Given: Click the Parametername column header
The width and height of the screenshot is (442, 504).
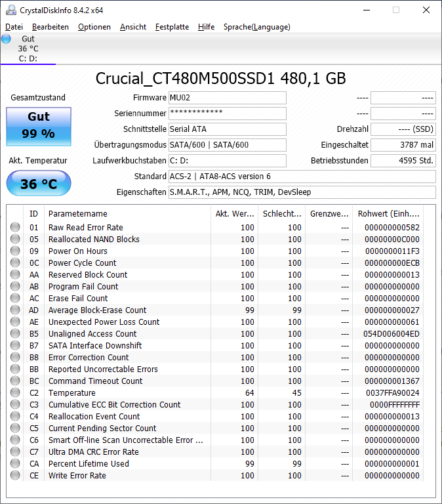Looking at the screenshot, I should (127, 214).
